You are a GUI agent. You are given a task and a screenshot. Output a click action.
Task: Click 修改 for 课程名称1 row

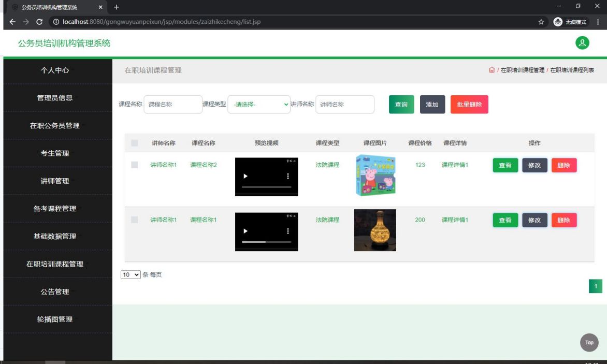(534, 220)
